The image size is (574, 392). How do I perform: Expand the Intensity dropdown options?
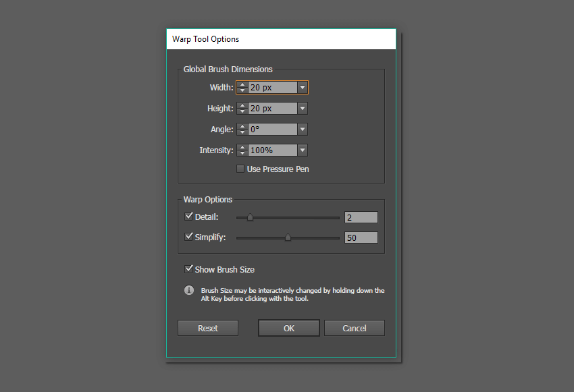[303, 150]
